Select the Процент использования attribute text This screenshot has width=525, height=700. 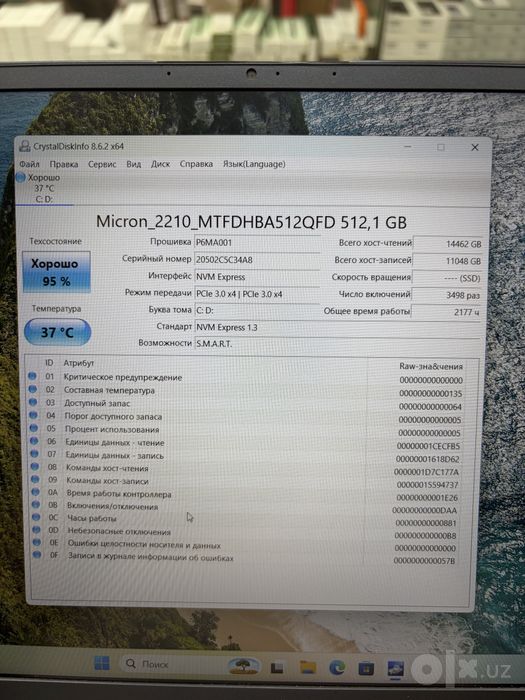pos(112,429)
